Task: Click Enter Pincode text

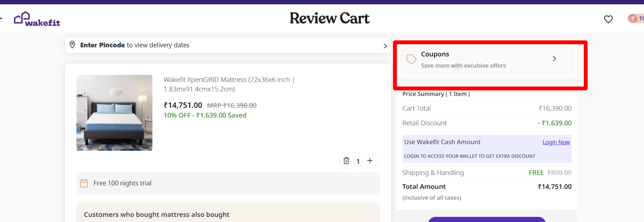Action: coord(103,45)
